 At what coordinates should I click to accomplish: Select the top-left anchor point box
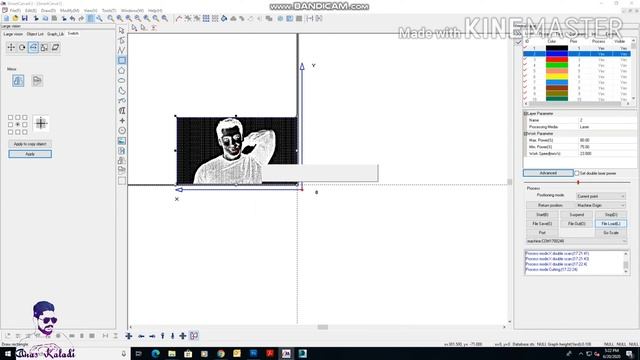[x=10, y=118]
